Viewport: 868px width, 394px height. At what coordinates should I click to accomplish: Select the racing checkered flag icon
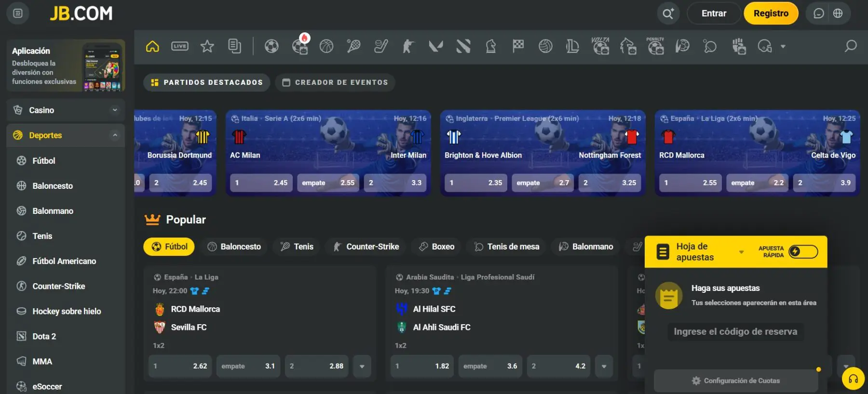click(x=518, y=46)
